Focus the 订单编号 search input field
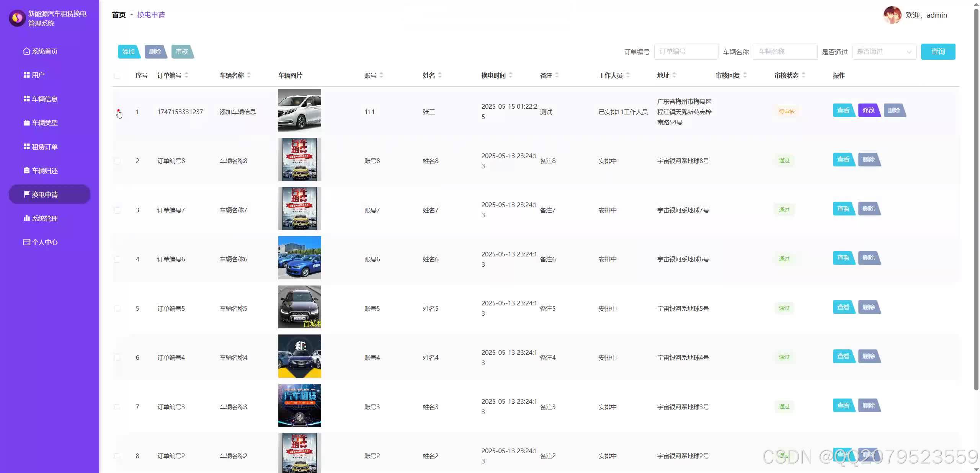This screenshot has width=980, height=473. tap(686, 52)
